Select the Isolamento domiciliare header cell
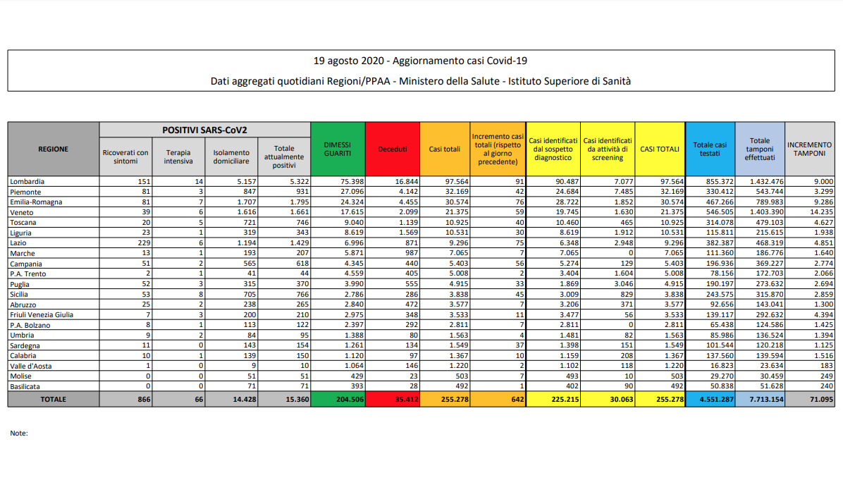 coord(231,156)
